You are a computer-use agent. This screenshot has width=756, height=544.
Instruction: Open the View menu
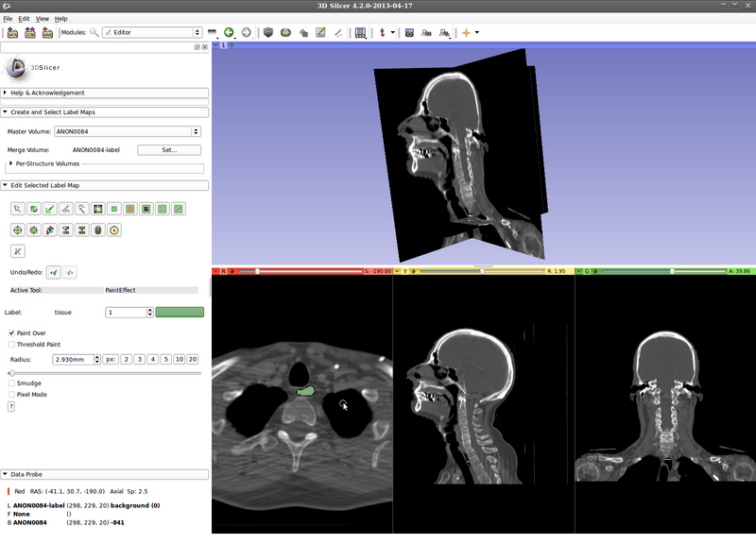point(43,19)
